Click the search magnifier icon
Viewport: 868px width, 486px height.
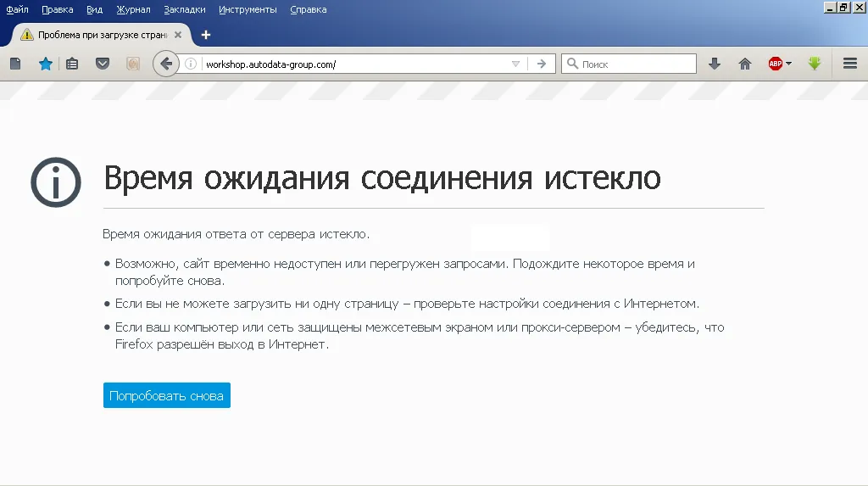click(x=572, y=64)
